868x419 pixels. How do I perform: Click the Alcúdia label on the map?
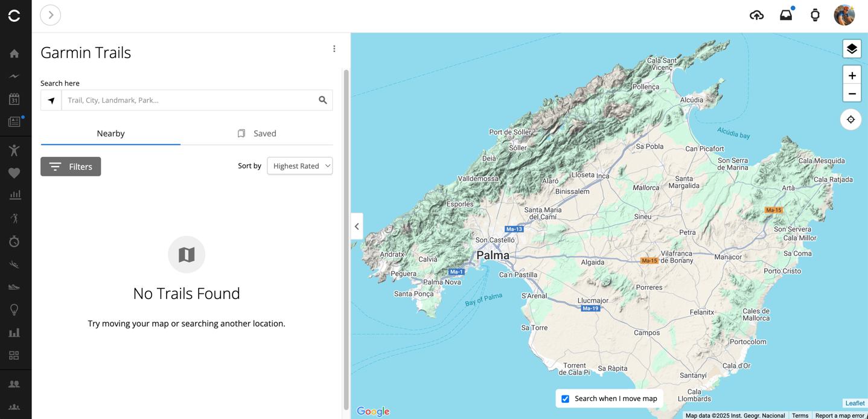tap(691, 100)
